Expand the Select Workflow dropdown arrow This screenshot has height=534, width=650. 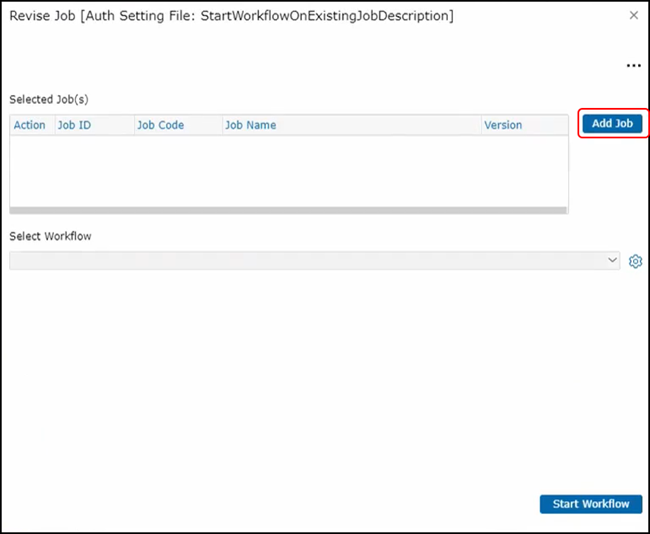pyautogui.click(x=613, y=260)
